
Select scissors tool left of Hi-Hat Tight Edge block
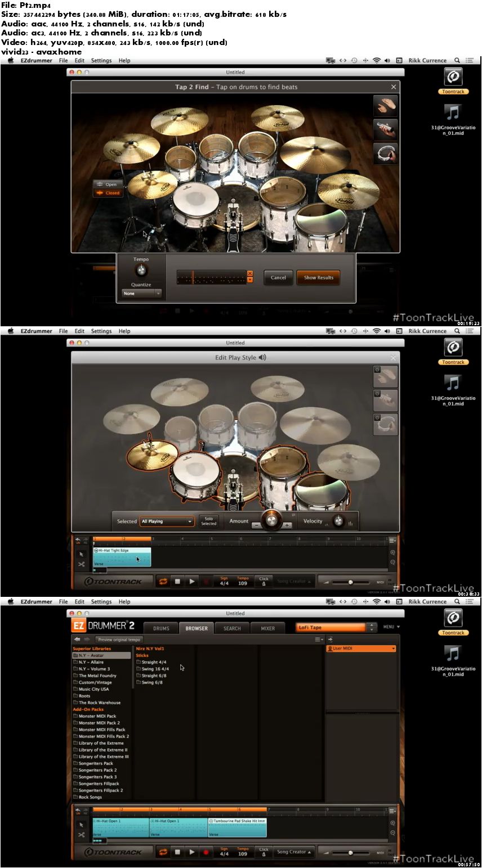[x=81, y=564]
